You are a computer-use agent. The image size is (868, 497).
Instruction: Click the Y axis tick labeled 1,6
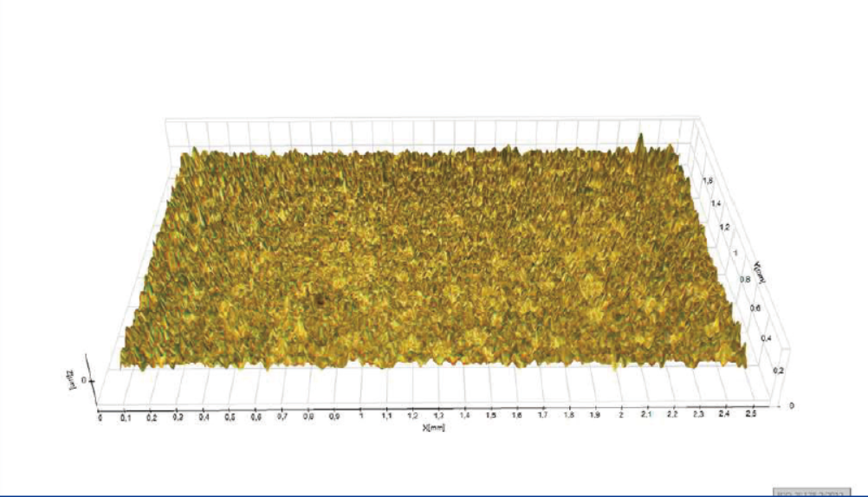pyautogui.click(x=708, y=181)
